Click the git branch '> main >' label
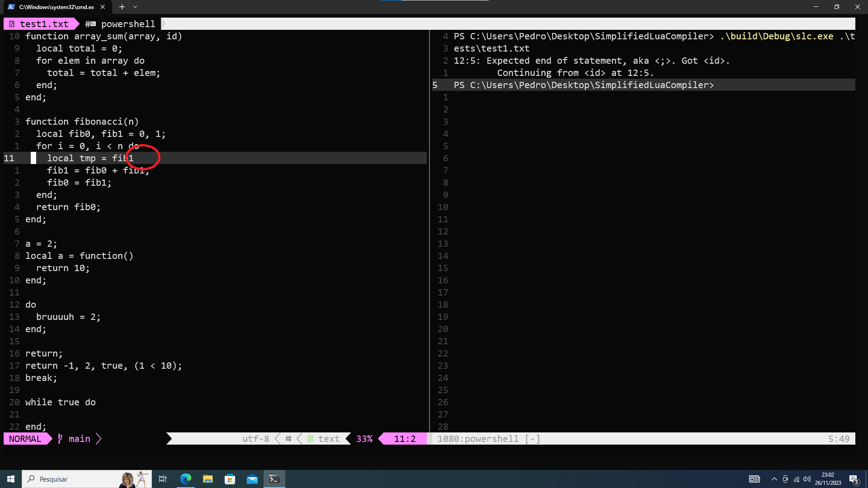This screenshot has height=488, width=868. 79,439
